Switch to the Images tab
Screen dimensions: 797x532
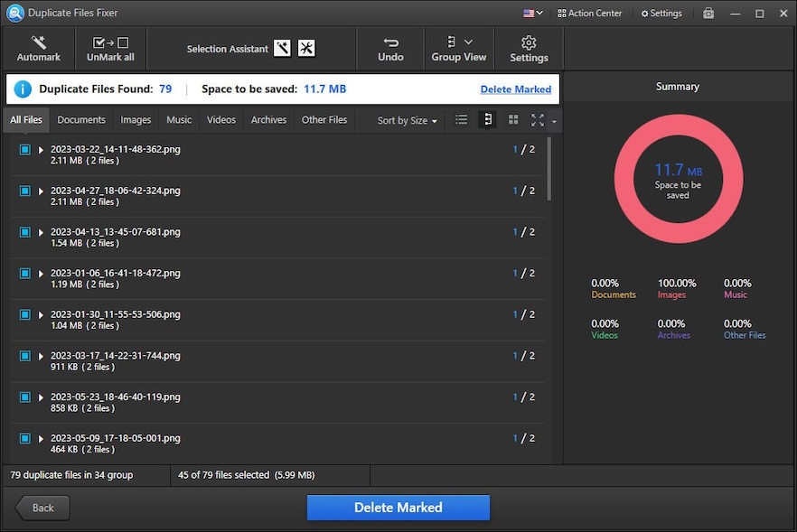136,119
